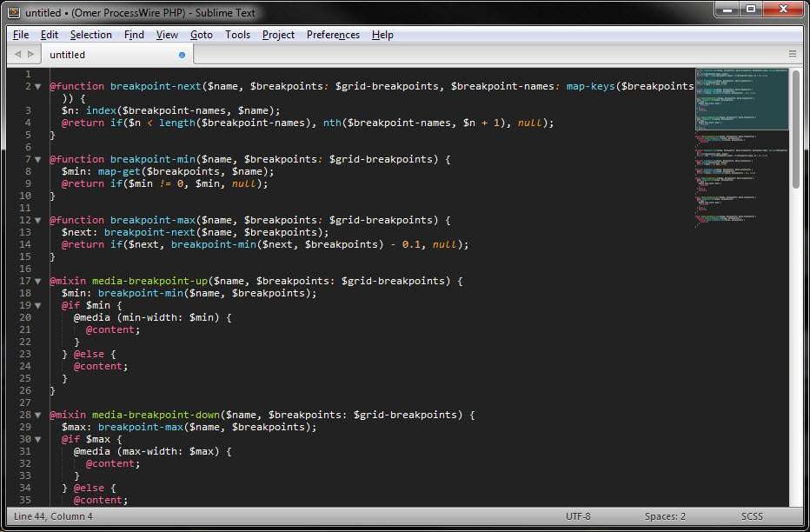Change indentation via Spaces: 2
The width and height of the screenshot is (810, 532).
point(665,516)
